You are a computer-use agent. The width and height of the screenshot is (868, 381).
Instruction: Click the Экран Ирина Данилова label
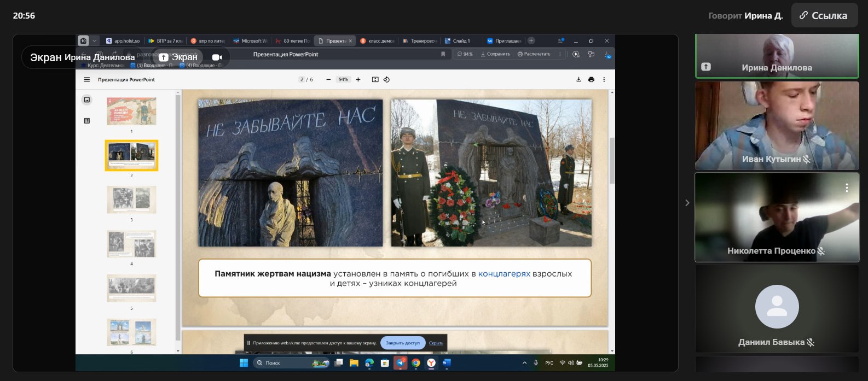click(82, 57)
